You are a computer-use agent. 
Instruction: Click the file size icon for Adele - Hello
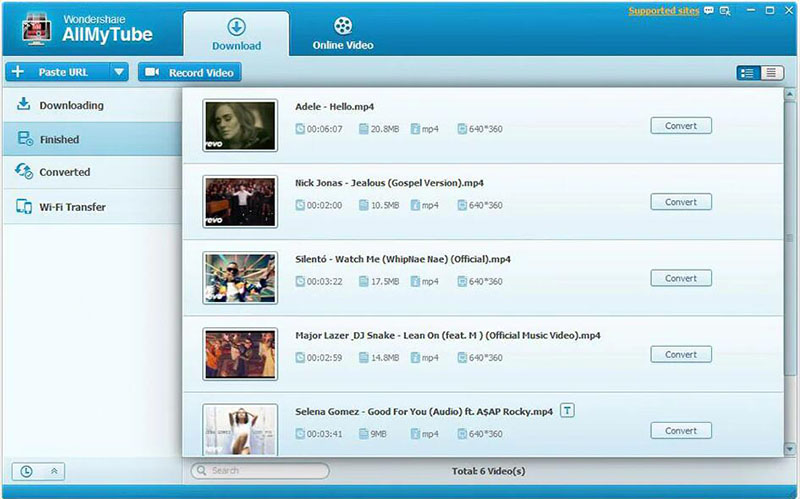coord(363,129)
